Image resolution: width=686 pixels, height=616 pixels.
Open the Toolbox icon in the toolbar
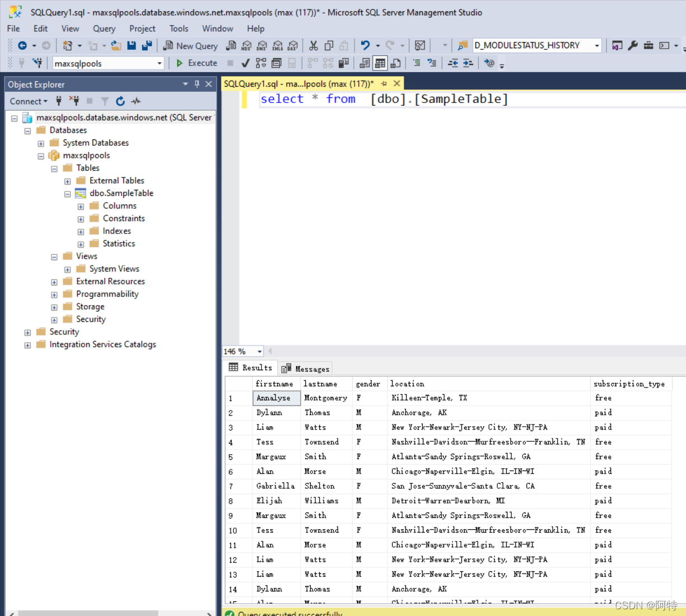pos(648,45)
